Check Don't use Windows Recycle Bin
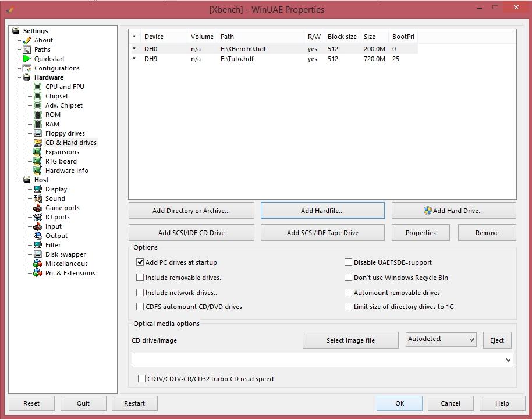The width and height of the screenshot is (532, 419). click(348, 278)
